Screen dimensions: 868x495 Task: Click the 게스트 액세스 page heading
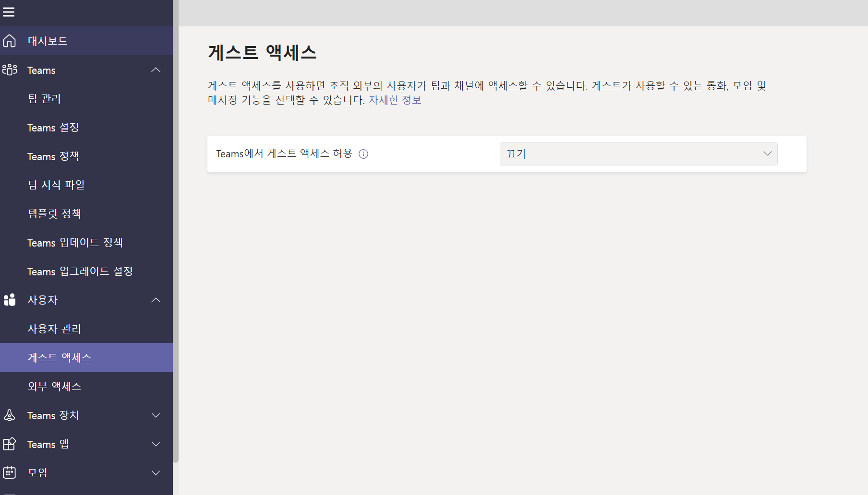(262, 52)
